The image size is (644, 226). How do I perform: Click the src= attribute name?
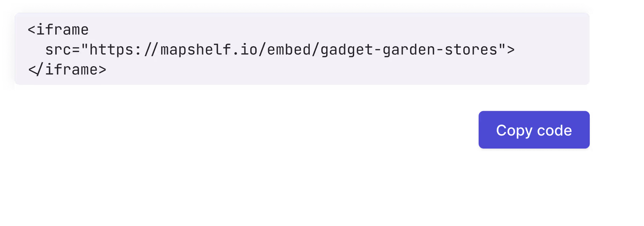pos(63,49)
